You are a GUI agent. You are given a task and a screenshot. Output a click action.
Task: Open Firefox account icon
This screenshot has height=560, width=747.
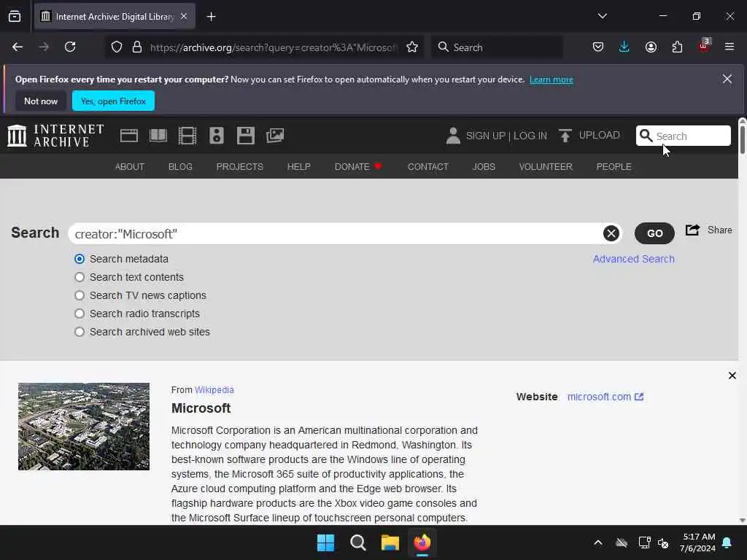651,47
